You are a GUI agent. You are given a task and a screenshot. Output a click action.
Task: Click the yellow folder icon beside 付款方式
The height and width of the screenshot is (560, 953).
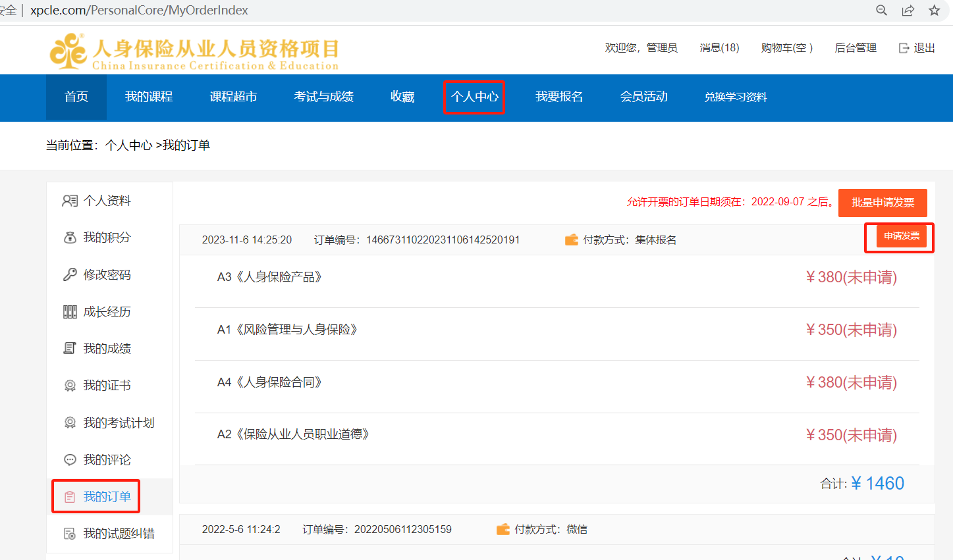570,240
